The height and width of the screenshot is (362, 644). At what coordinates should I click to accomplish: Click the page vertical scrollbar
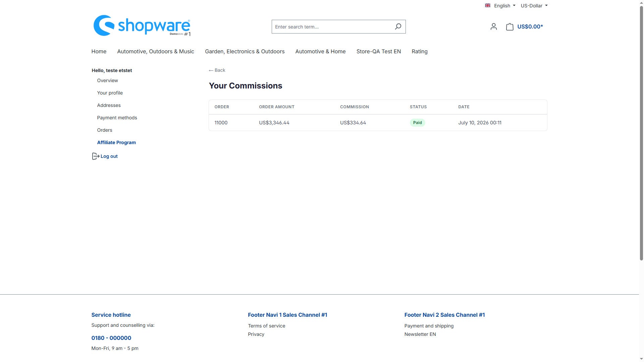(641, 130)
